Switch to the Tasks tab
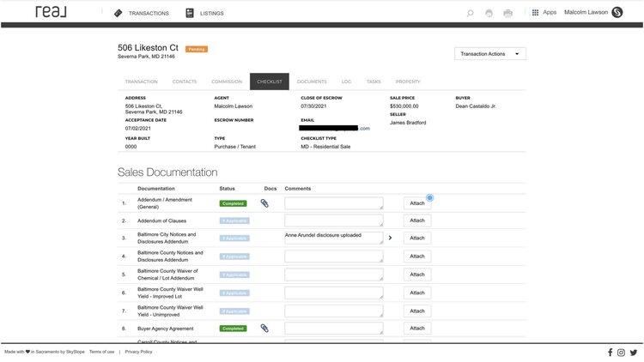The image size is (644, 362). click(x=374, y=81)
